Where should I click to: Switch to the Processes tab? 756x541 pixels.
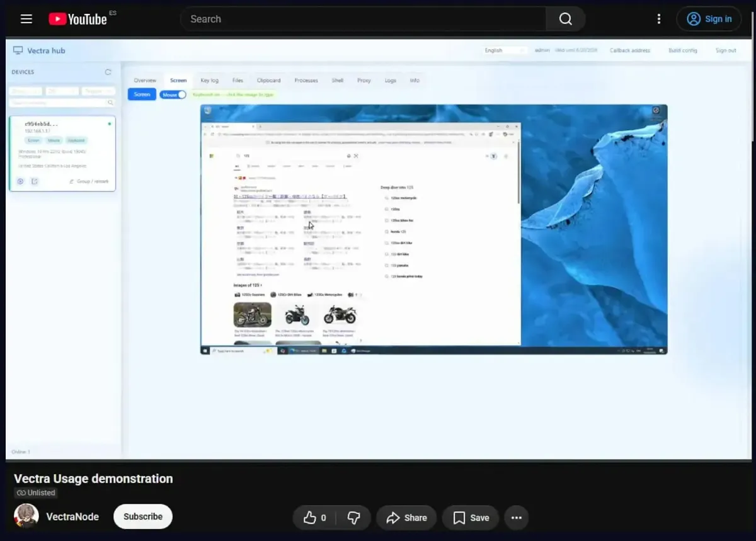(x=306, y=81)
